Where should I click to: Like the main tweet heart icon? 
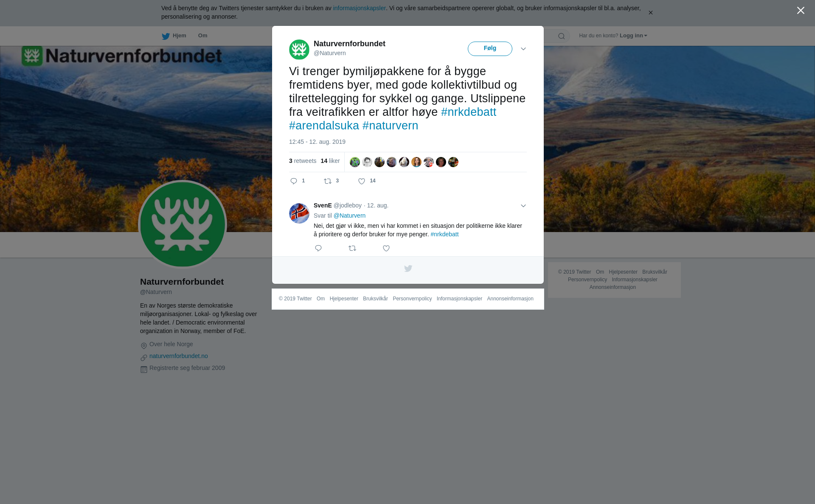click(x=362, y=181)
